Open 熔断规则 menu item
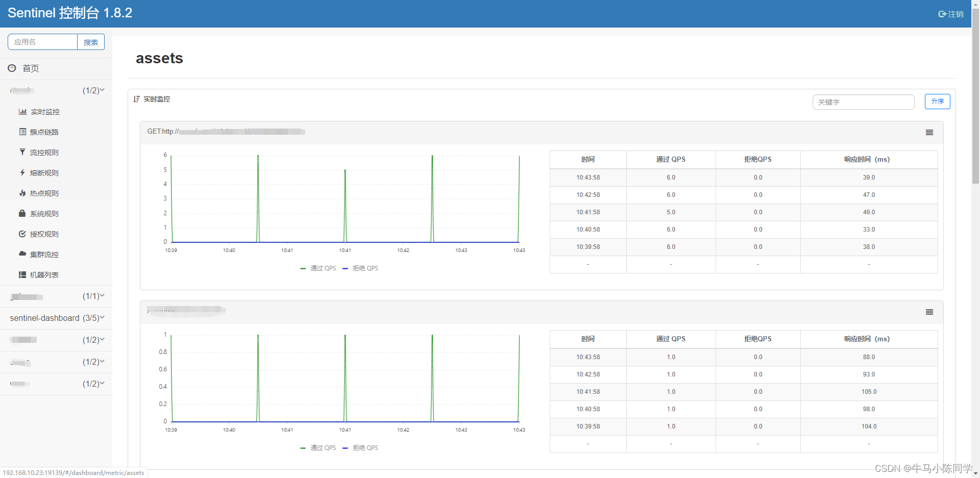 (44, 173)
